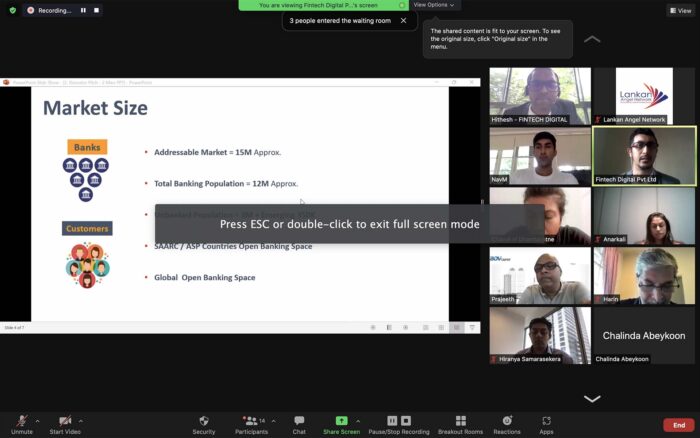Select the Anarkali video thumbnail
The height and width of the screenshot is (438, 700).
click(x=644, y=216)
